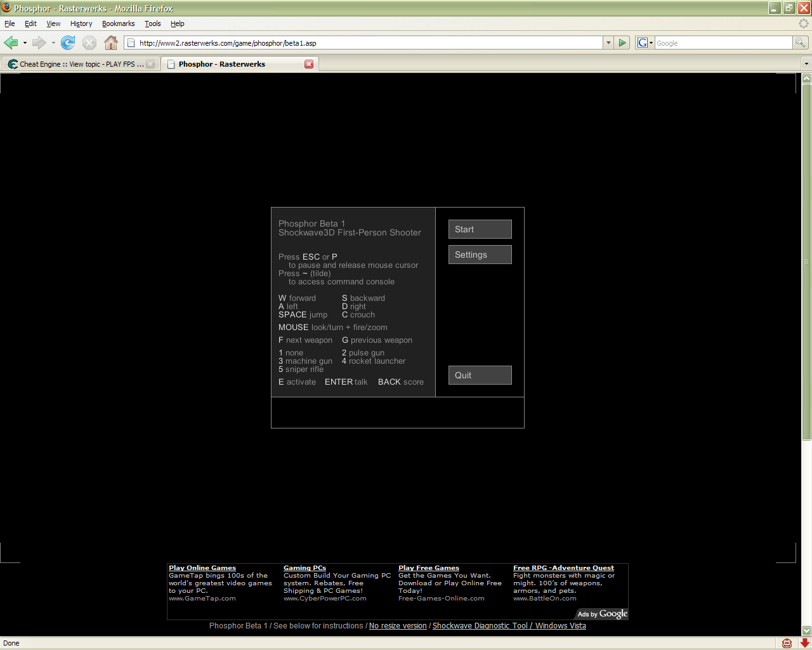Open the View menu

[53, 23]
